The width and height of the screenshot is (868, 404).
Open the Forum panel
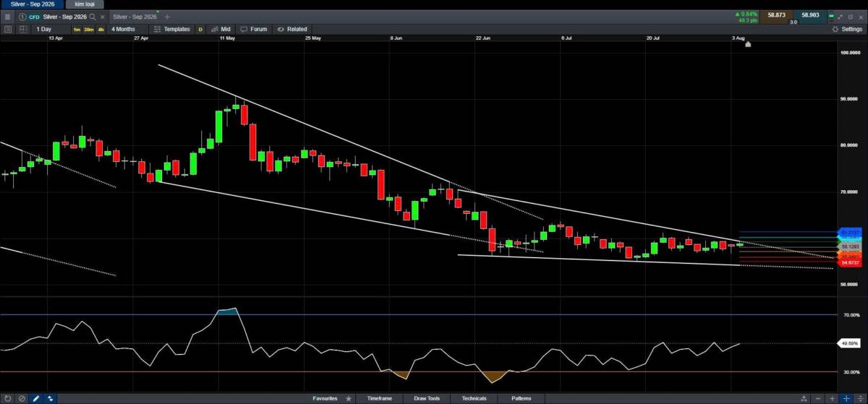coord(255,29)
